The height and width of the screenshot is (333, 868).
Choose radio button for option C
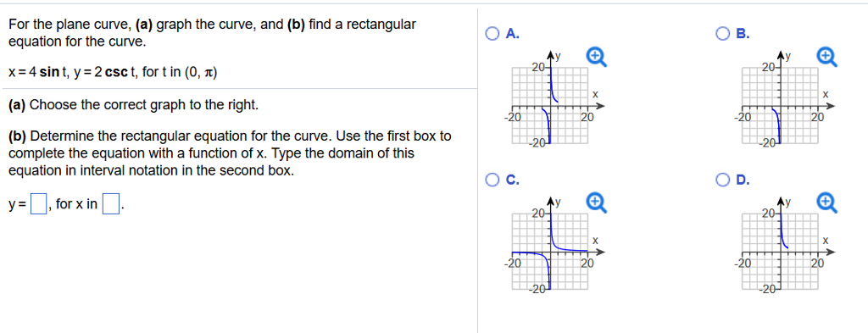492,180
